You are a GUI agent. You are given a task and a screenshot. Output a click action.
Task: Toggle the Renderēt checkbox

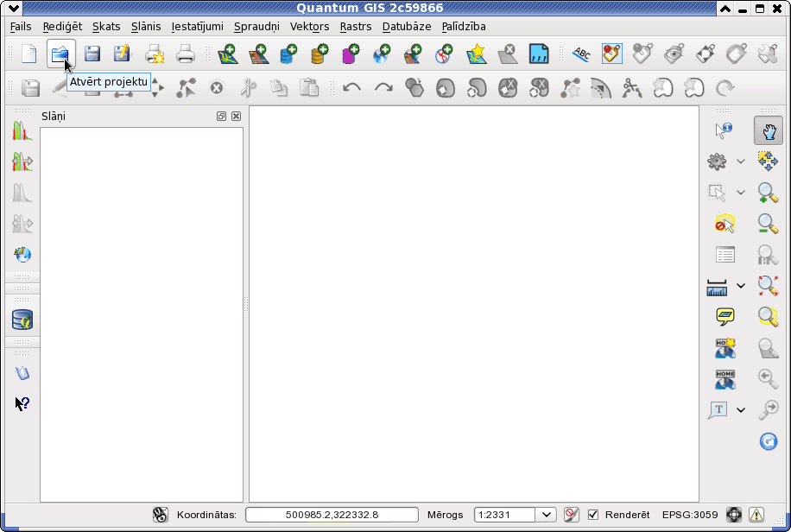click(593, 515)
